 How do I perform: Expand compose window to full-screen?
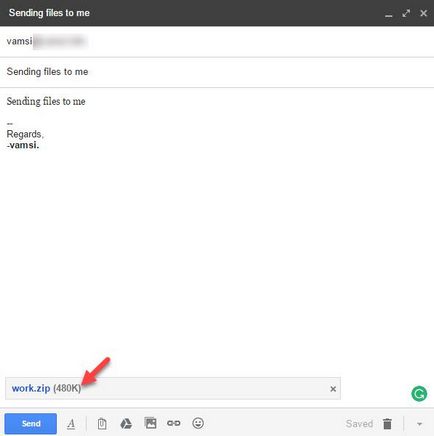point(406,13)
